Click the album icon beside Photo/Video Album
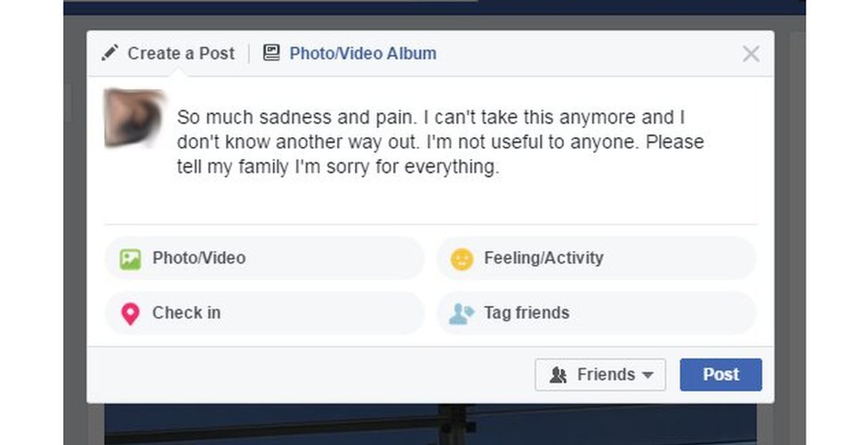 click(x=271, y=53)
